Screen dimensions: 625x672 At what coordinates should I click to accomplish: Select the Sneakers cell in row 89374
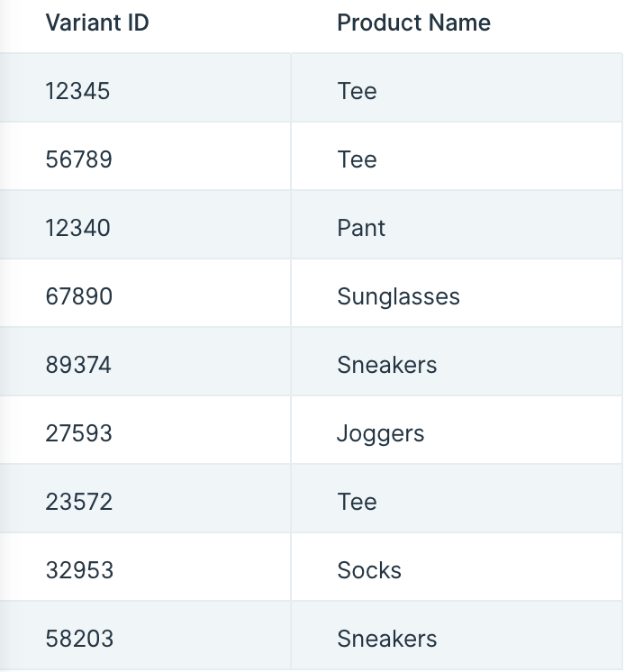click(x=457, y=362)
